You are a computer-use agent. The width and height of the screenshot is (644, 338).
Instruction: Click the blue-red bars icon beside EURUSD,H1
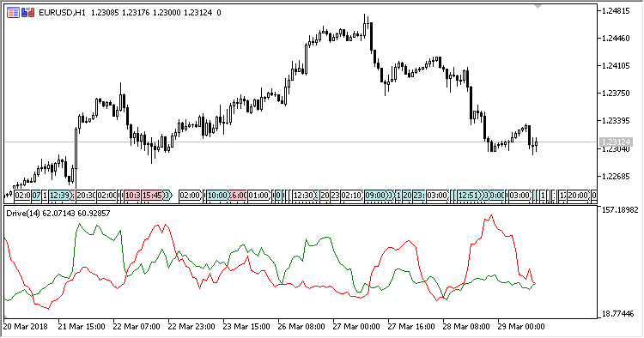click(28, 13)
